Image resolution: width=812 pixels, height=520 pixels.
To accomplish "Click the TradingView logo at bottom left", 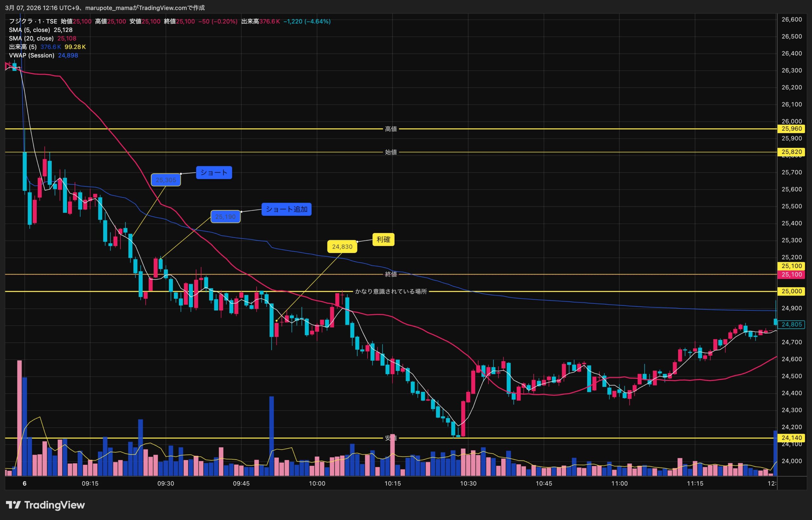I will coord(45,505).
